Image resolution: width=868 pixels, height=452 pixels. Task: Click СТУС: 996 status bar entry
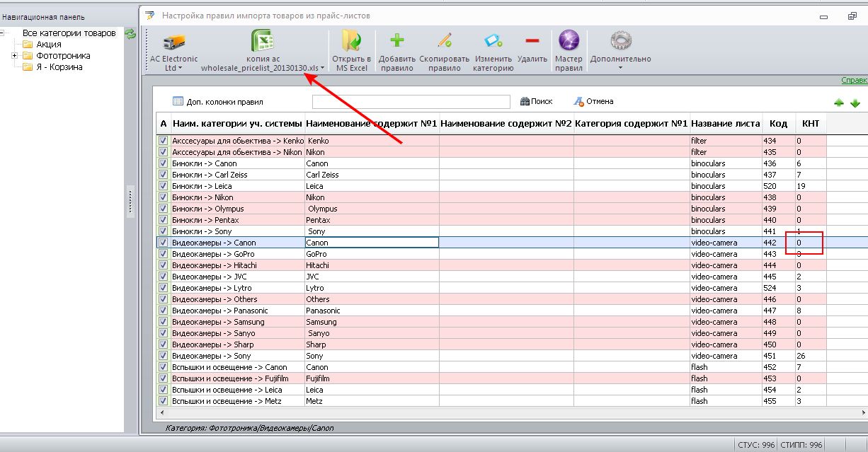(x=757, y=445)
